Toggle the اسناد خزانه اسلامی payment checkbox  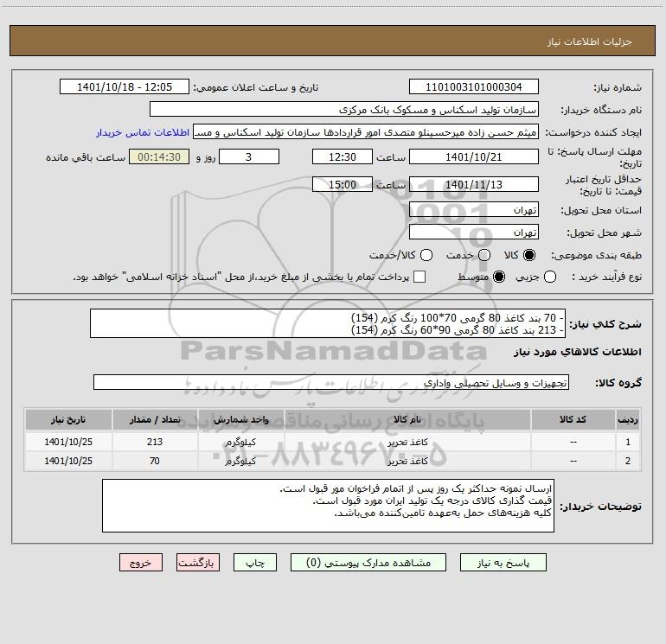(419, 277)
